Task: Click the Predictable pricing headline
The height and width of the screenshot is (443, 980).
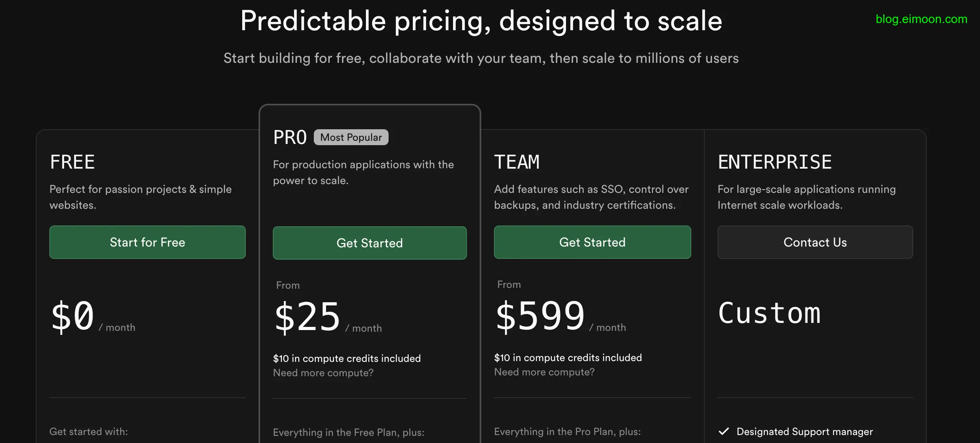Action: click(x=481, y=21)
